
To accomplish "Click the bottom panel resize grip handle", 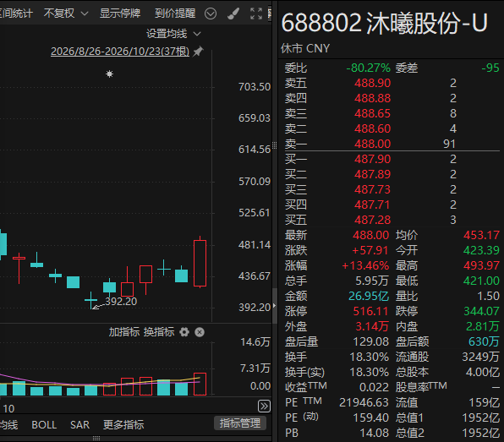I will point(96,439).
